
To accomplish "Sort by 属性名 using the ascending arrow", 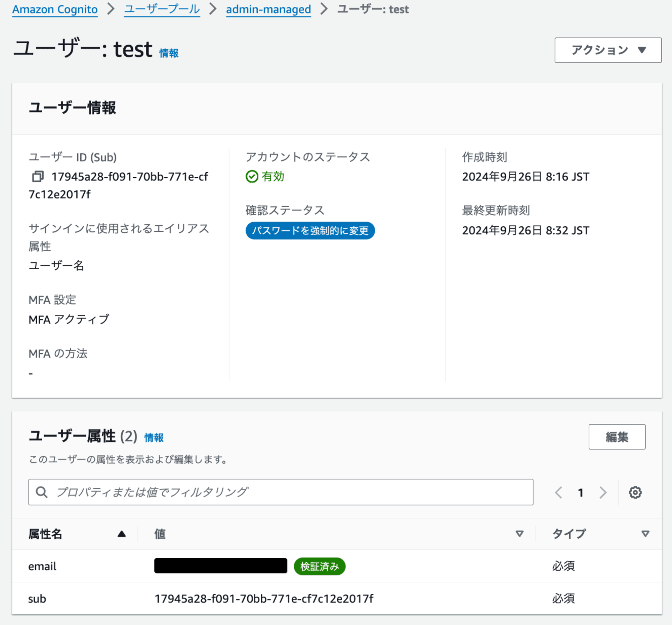I will pos(122,534).
